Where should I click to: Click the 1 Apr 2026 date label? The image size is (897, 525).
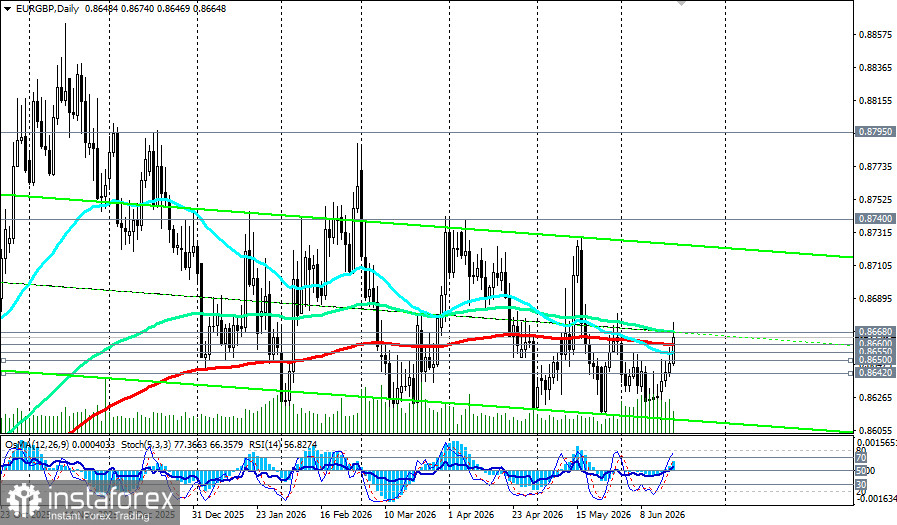point(471,515)
